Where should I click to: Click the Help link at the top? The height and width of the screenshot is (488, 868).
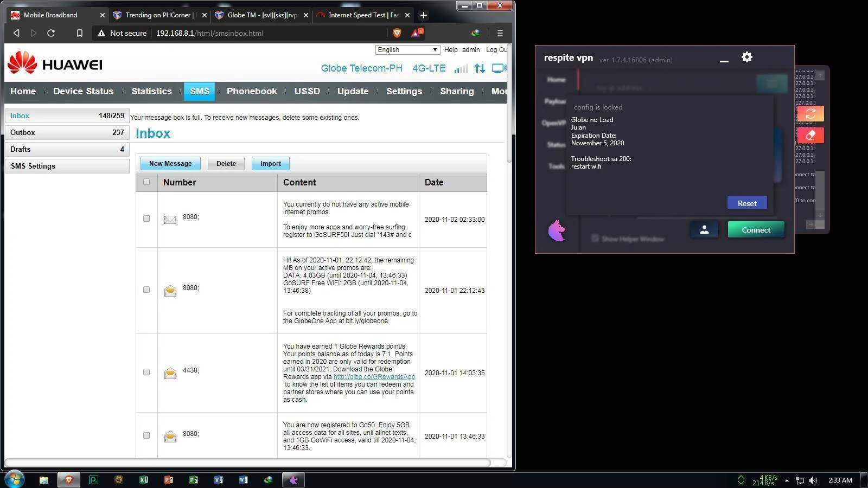tap(451, 50)
